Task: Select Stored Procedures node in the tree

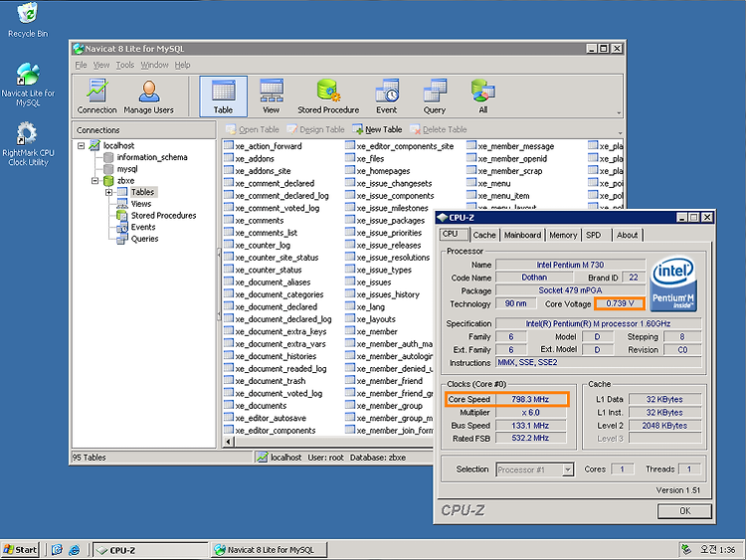Action: tap(163, 216)
